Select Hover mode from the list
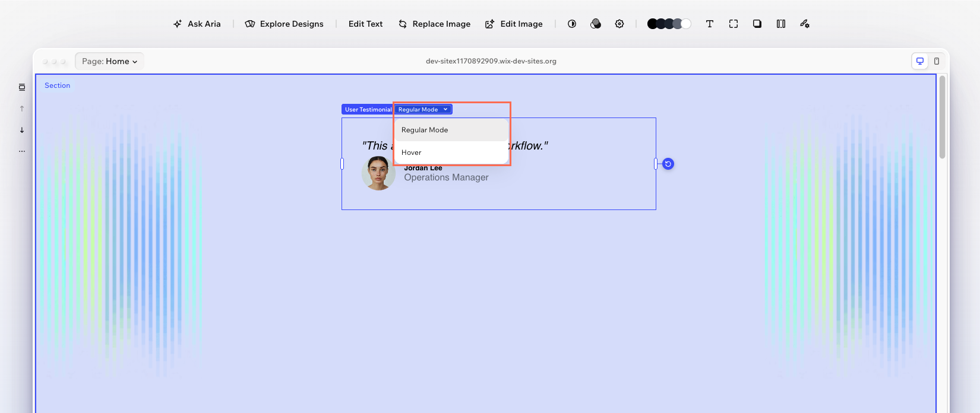This screenshot has width=980, height=413. pos(451,153)
